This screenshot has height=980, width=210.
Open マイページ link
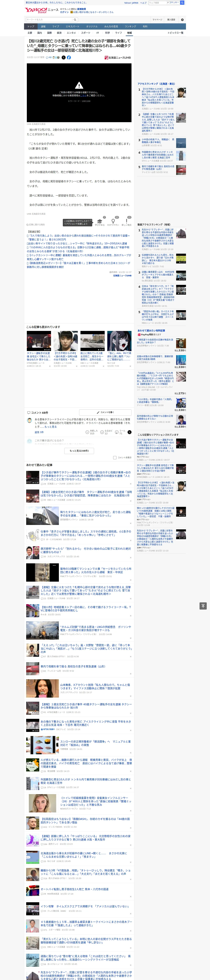click(x=157, y=19)
